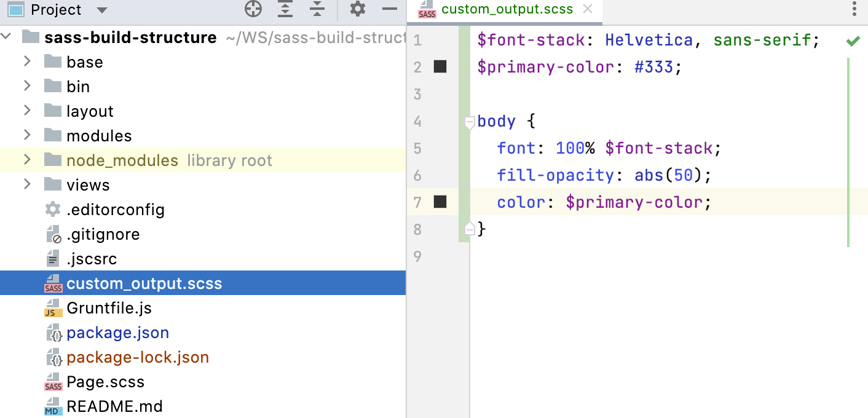Click the #333 color swatch on line 2

pyautogui.click(x=440, y=66)
